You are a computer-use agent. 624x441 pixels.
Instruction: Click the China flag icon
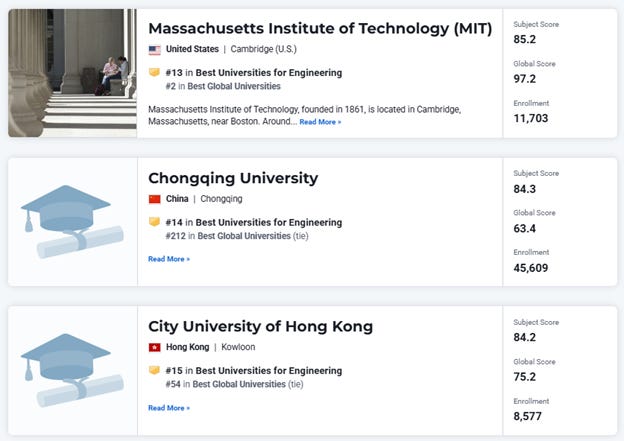pos(154,199)
